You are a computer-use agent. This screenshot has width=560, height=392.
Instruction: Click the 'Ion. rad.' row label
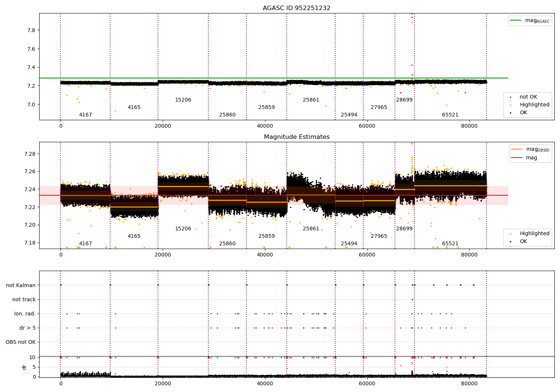[25, 314]
